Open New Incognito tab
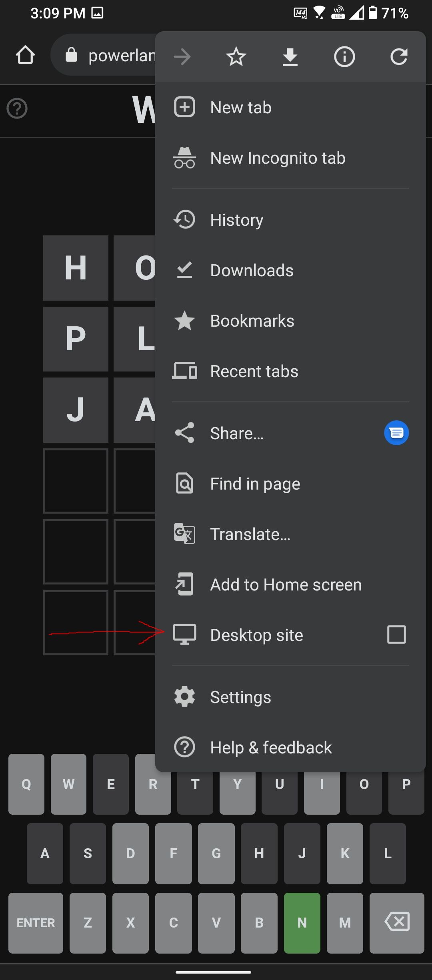 coord(278,158)
